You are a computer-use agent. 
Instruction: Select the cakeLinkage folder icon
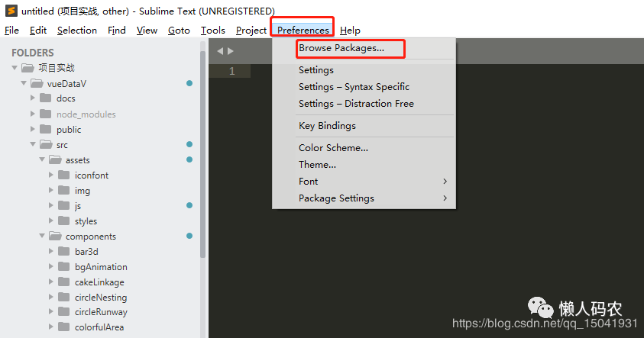[63, 282]
